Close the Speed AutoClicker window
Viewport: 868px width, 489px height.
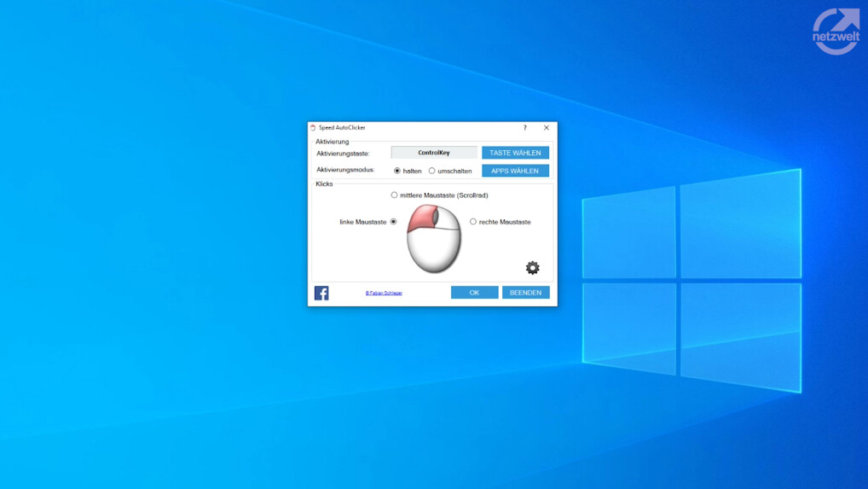tap(547, 128)
